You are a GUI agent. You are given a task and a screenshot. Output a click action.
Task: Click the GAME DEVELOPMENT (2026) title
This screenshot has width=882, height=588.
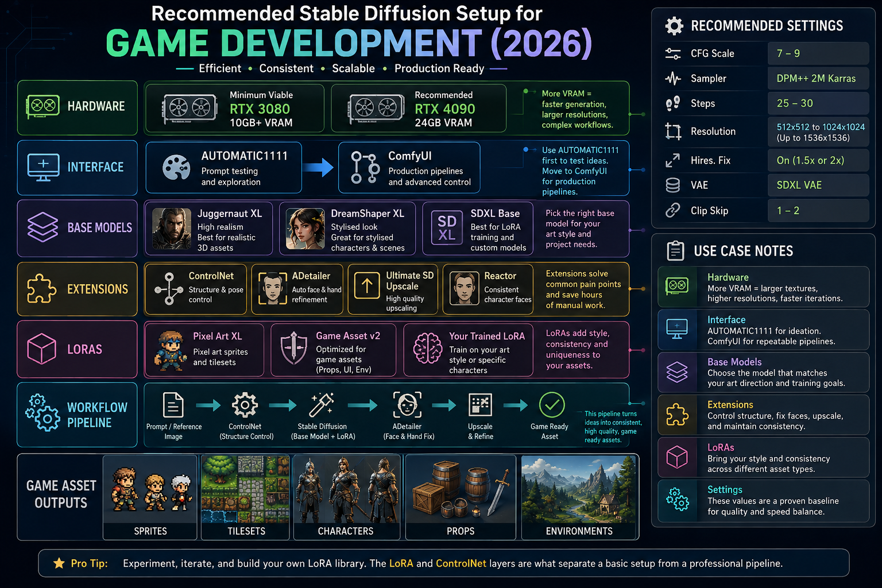349,44
